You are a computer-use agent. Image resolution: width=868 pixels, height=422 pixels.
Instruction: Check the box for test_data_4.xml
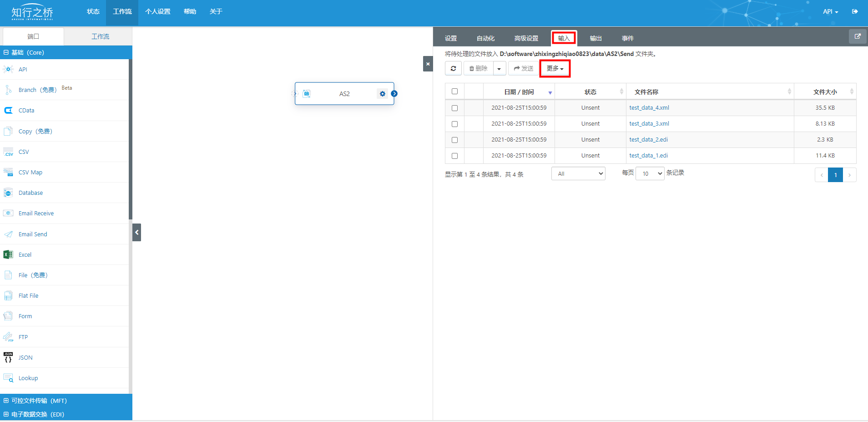point(454,108)
